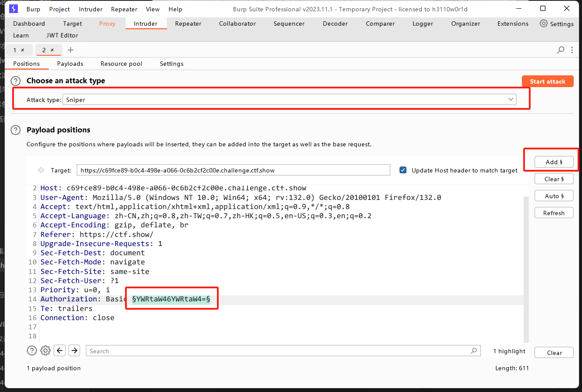Click the Add § button
This screenshot has width=582, height=392.
(554, 162)
